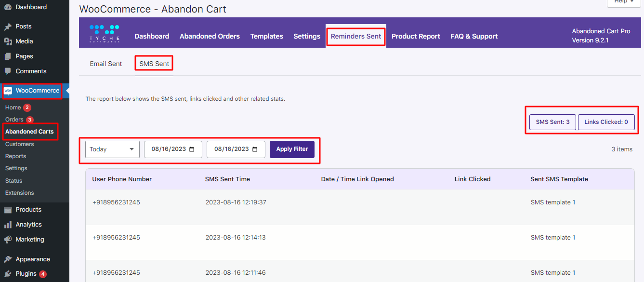The image size is (644, 282).
Task: Click the Appearance paintbrush icon
Action: [x=8, y=259]
